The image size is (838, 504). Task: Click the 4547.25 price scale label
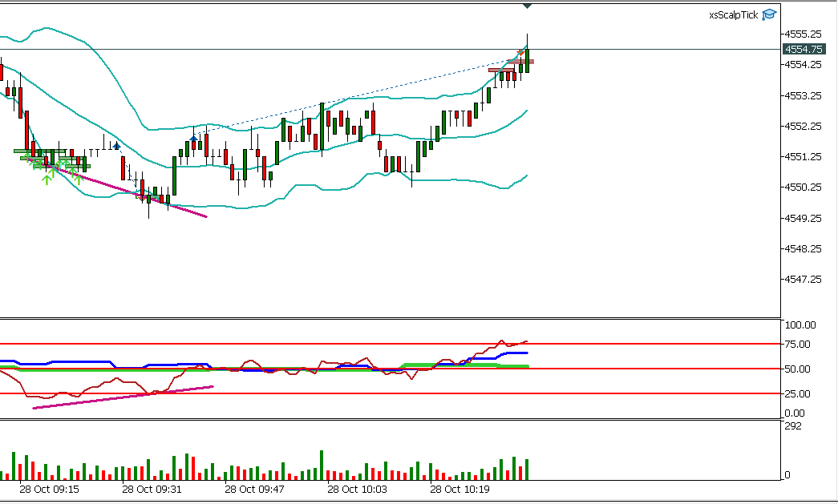click(803, 279)
